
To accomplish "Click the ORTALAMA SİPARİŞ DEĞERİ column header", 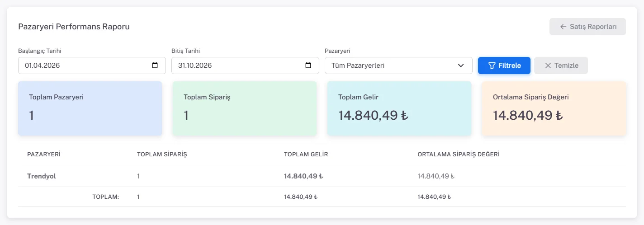I will 459,155.
